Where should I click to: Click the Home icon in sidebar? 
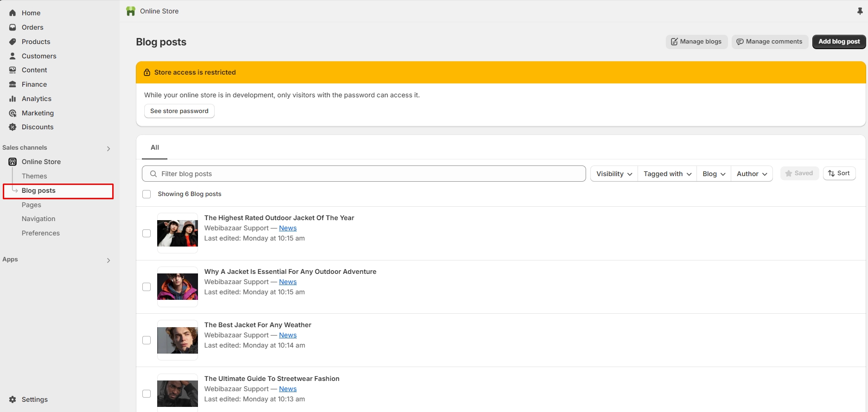(x=13, y=13)
